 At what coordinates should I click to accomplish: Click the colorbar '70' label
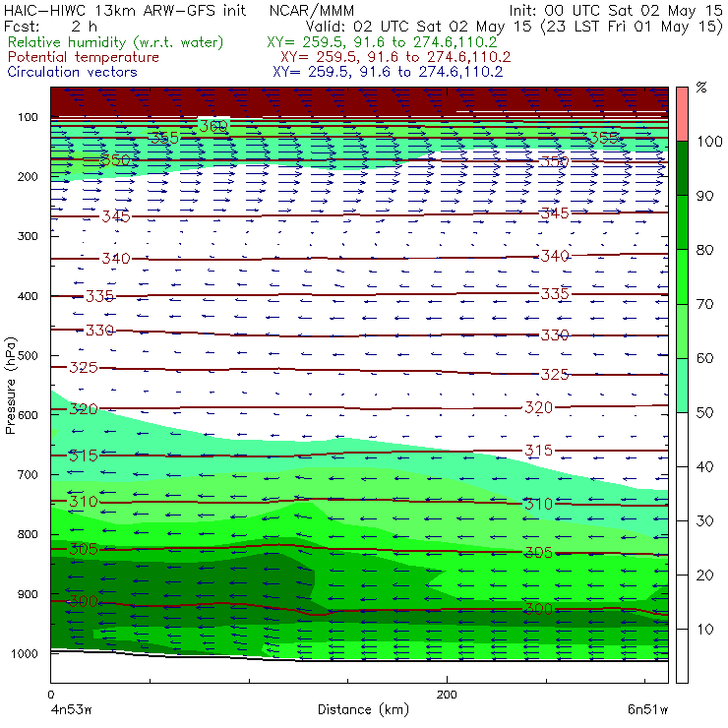[x=704, y=304]
